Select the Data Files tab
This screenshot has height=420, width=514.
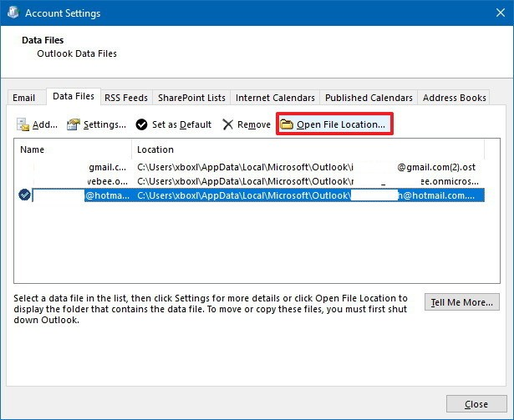coord(74,96)
